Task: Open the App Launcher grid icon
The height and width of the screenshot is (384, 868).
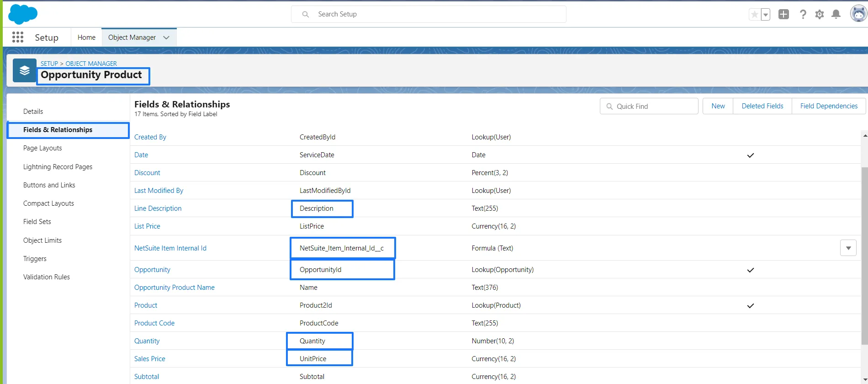Action: pos(18,37)
